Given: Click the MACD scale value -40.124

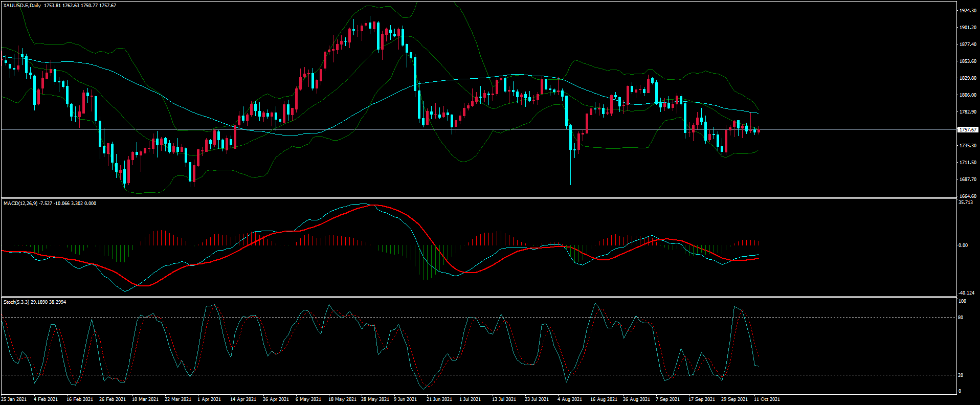Looking at the screenshot, I should (966, 293).
